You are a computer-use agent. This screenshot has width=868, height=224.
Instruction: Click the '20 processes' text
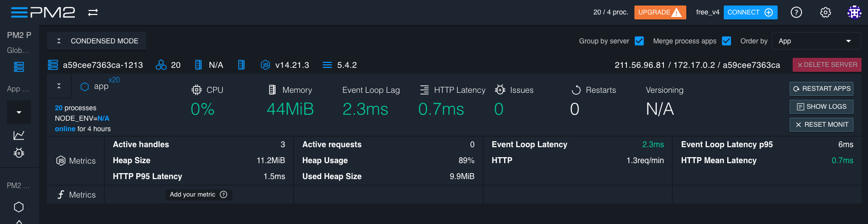76,108
